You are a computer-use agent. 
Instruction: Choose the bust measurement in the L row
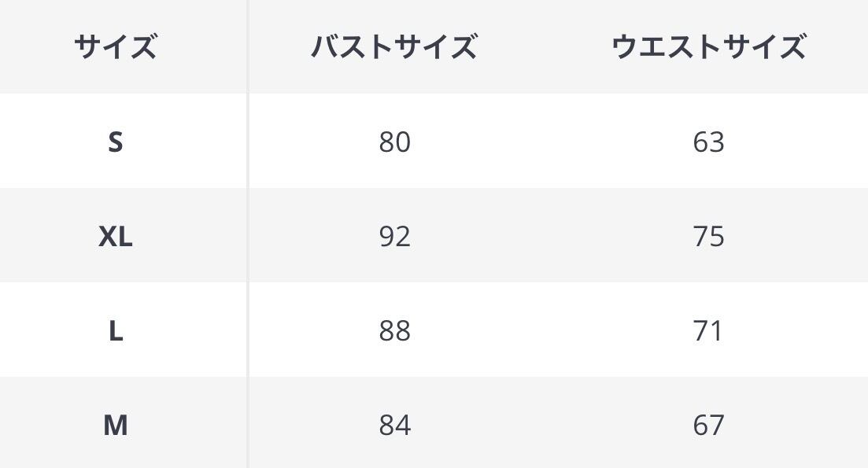click(394, 331)
